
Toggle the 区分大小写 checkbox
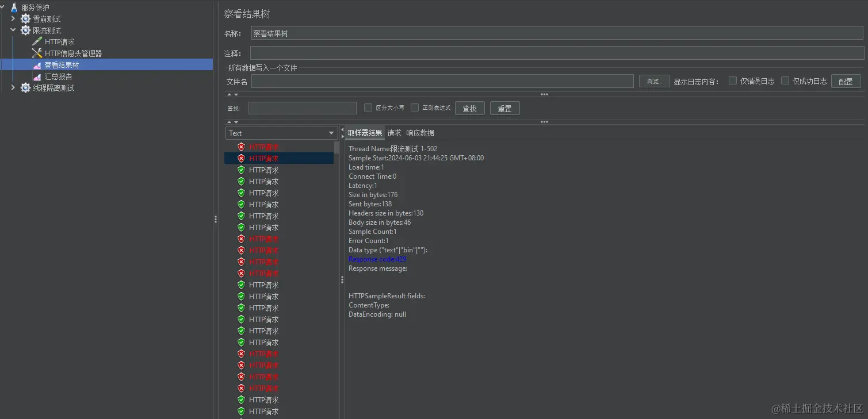368,107
